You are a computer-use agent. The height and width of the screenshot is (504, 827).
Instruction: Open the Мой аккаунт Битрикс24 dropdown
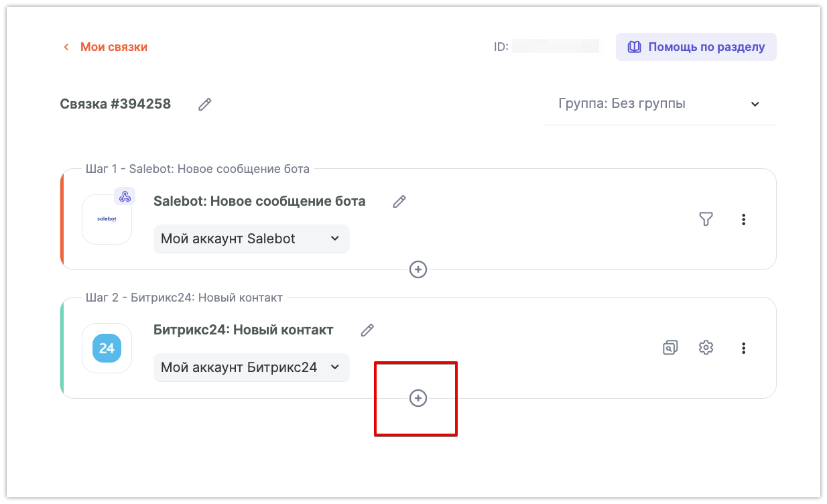tap(251, 367)
